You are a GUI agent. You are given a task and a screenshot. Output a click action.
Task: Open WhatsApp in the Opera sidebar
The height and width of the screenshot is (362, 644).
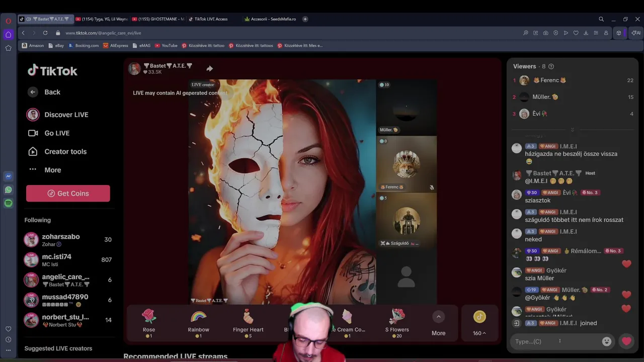coord(8,190)
